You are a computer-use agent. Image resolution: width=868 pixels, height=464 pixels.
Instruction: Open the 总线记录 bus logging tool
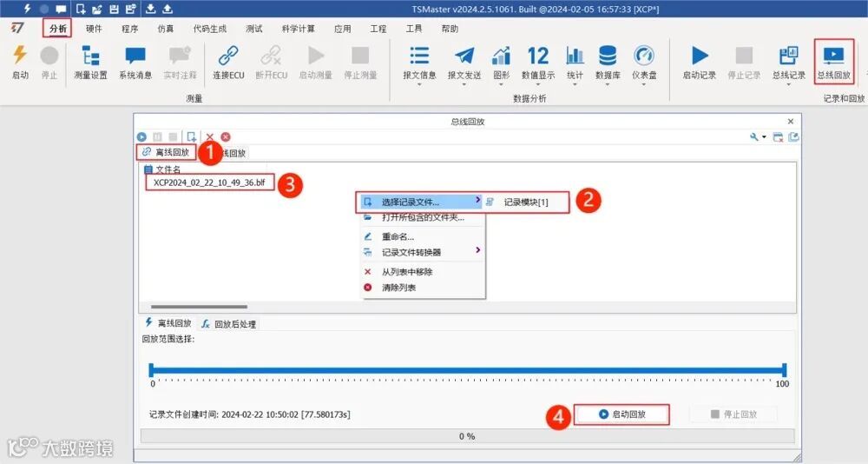click(788, 62)
